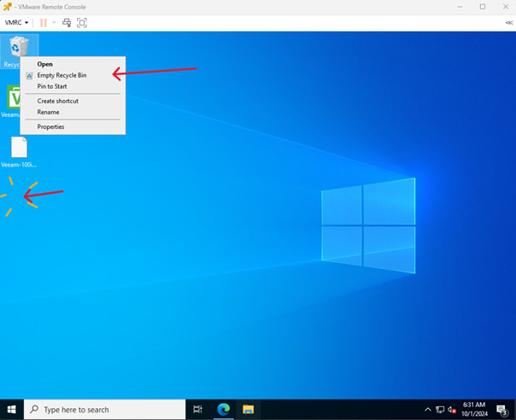This screenshot has width=516, height=420.
Task: Click Rename in the context menu
Action: (48, 112)
